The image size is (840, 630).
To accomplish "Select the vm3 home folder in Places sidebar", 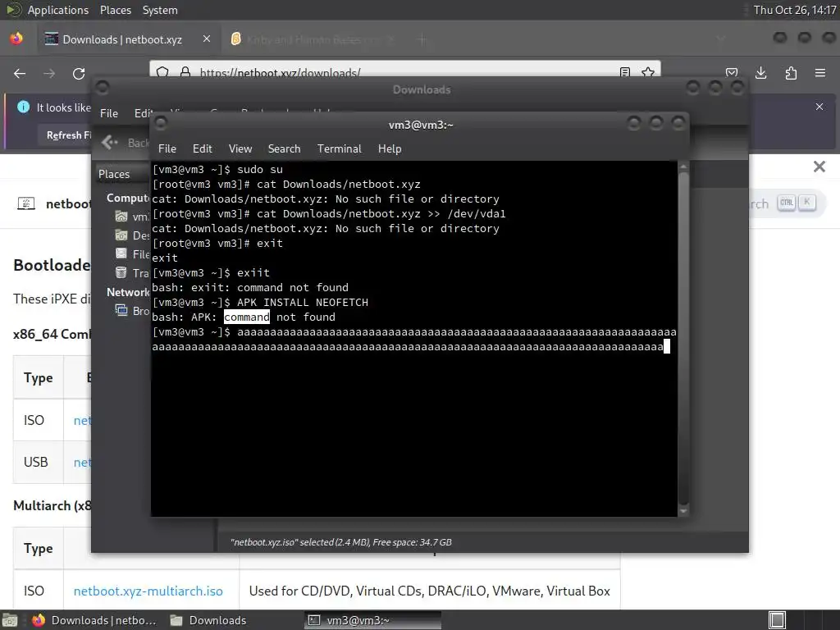I will coord(132,217).
